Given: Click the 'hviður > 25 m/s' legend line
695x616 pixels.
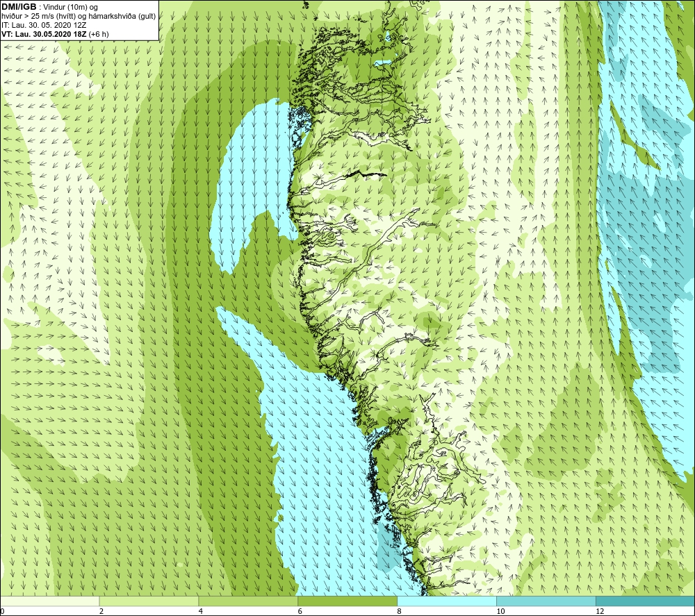Looking at the screenshot, I should pos(79,17).
